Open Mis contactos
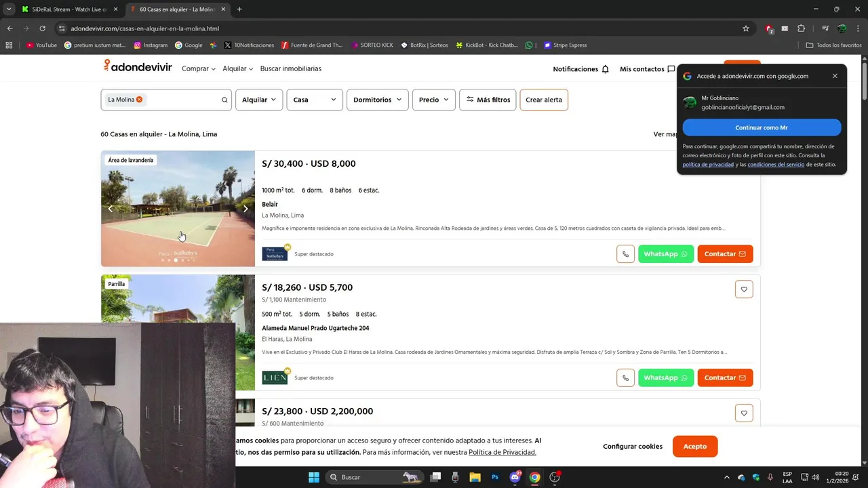Screen dimensions: 868x488 tap(647, 69)
